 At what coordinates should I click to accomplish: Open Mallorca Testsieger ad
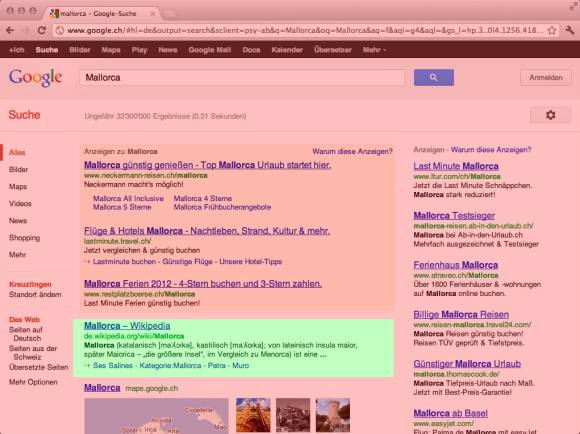(454, 215)
